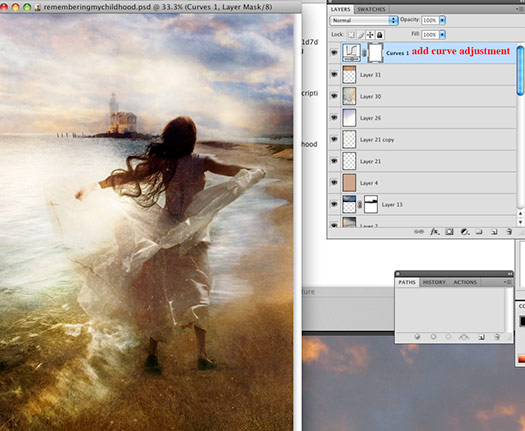The image size is (525, 431).
Task: Switch to the Paths tab
Action: [x=407, y=282]
